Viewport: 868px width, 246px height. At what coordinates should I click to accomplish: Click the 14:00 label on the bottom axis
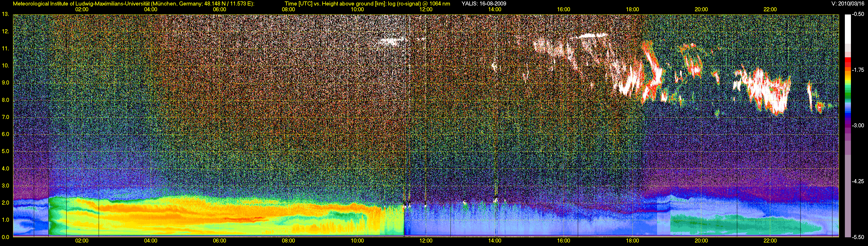495,241
